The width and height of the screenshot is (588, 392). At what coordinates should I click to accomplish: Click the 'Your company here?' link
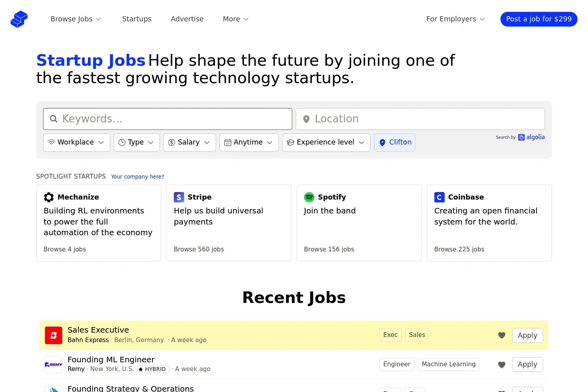pyautogui.click(x=137, y=177)
